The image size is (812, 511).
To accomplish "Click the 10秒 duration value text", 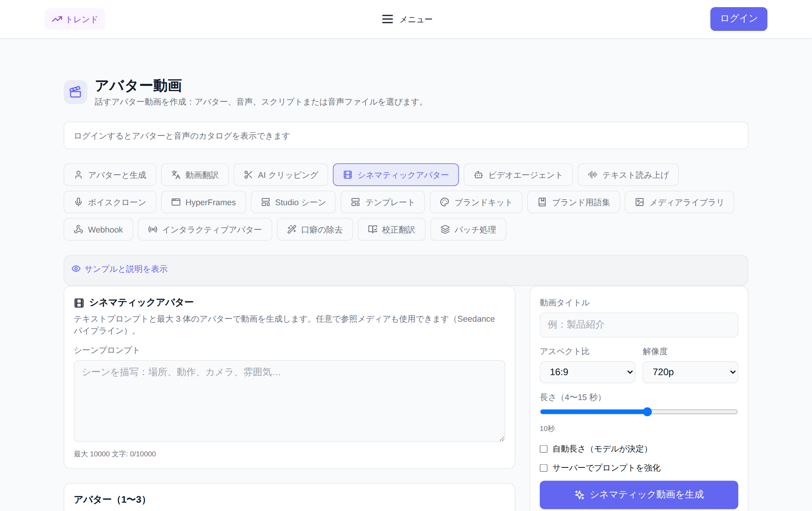I will tap(547, 429).
